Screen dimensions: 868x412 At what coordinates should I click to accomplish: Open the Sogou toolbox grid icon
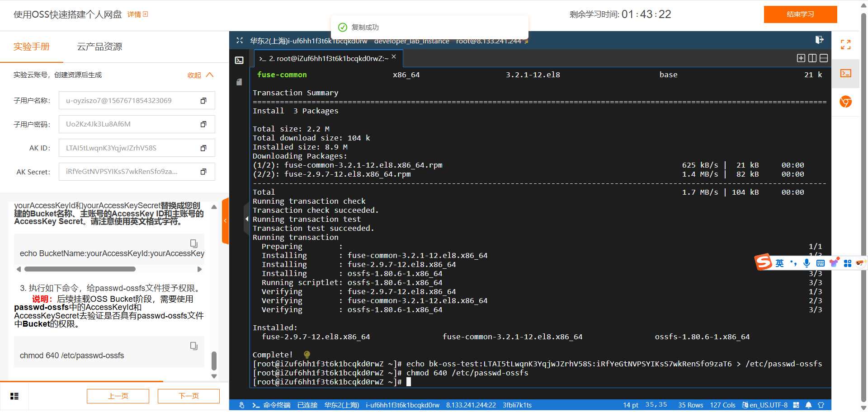click(x=848, y=263)
